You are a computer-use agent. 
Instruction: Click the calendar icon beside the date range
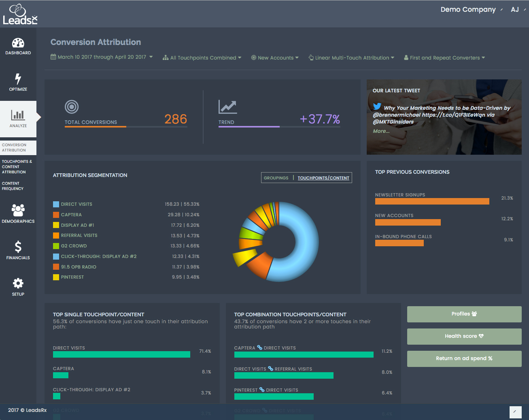point(53,57)
